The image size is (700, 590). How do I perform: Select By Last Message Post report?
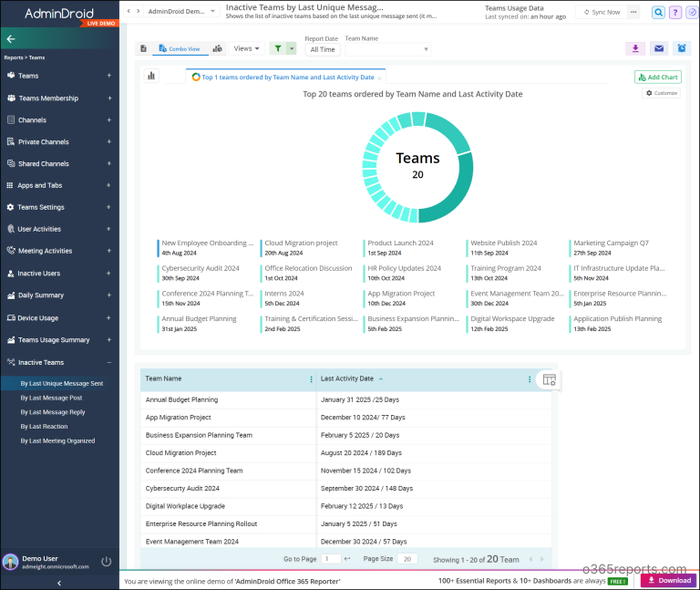pyautogui.click(x=51, y=398)
